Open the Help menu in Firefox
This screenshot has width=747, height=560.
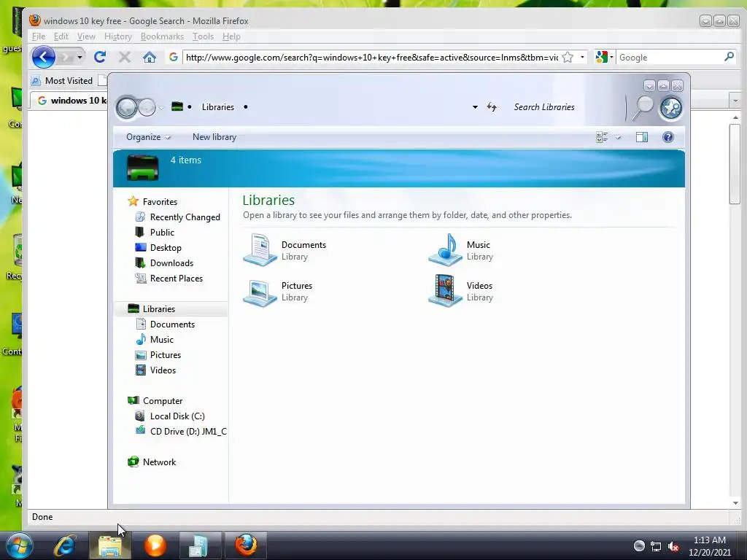point(231,36)
